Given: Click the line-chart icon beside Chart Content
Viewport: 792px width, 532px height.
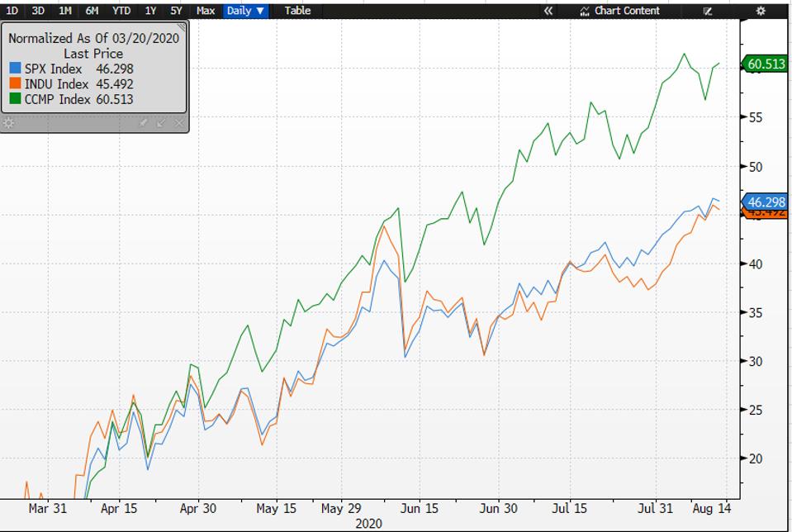Looking at the screenshot, I should pyautogui.click(x=583, y=11).
